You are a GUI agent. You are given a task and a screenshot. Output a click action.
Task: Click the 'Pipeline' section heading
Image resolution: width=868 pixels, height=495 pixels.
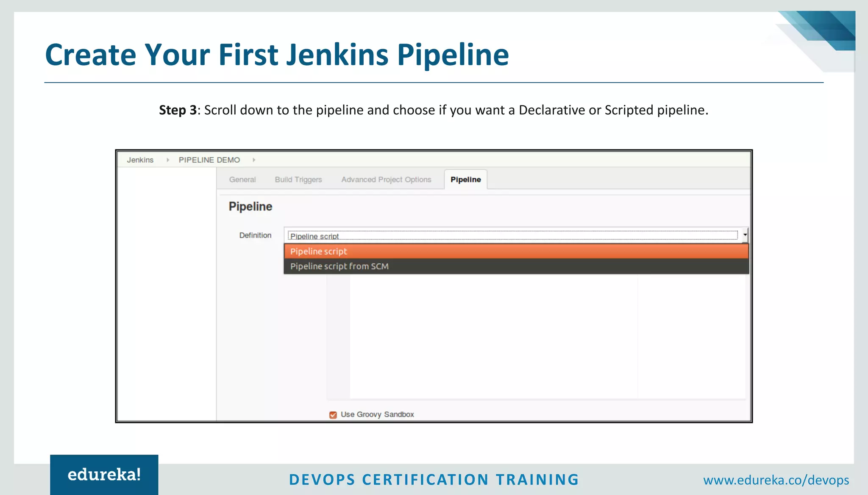pos(250,207)
